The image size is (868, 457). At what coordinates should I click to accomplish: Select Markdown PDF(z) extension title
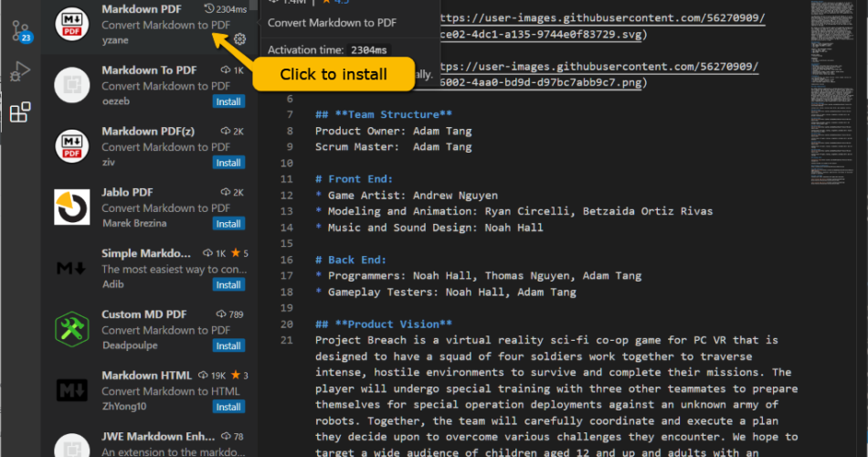(148, 132)
